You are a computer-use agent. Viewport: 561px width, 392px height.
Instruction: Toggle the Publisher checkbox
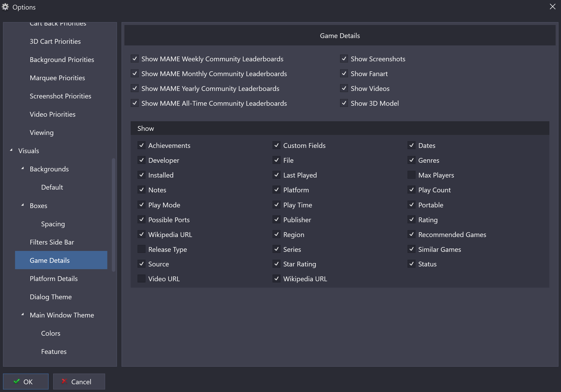(x=277, y=219)
